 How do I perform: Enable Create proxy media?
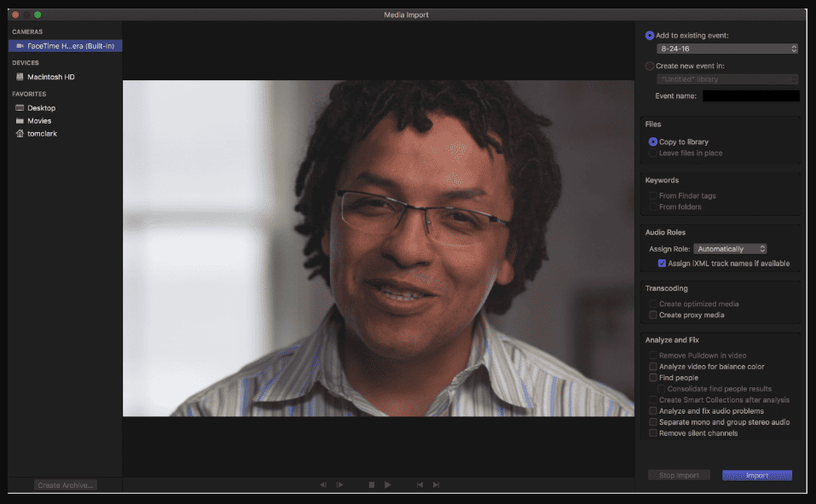(x=652, y=315)
